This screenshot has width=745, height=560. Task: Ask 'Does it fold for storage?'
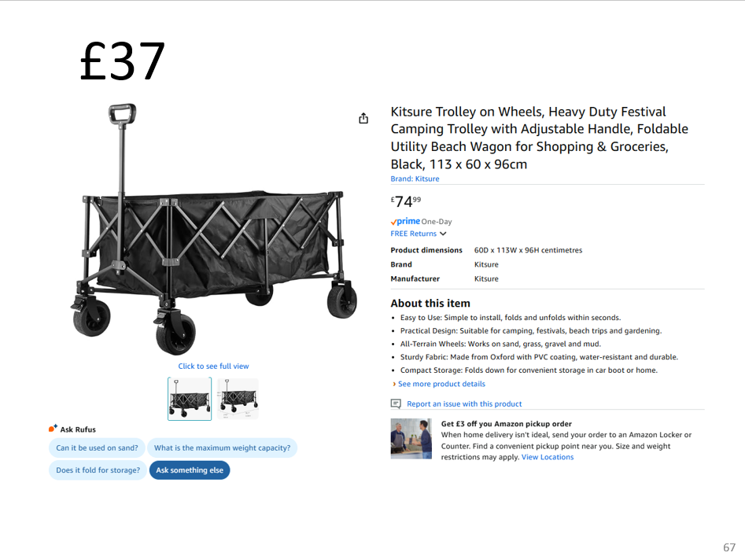(98, 470)
